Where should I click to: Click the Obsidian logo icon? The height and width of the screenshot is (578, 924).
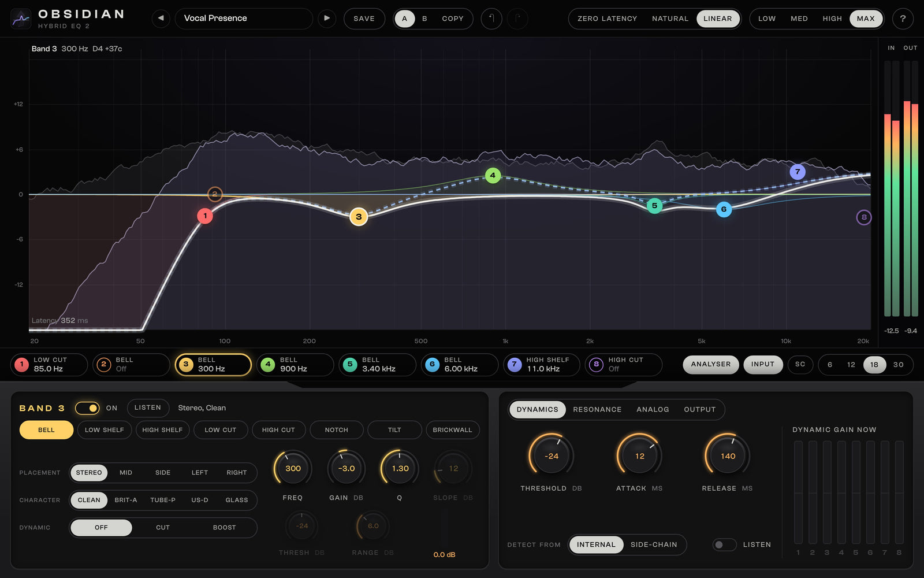[x=21, y=19]
